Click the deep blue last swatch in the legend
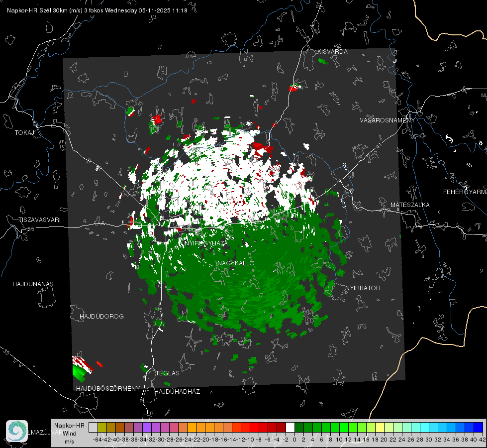 (x=479, y=428)
